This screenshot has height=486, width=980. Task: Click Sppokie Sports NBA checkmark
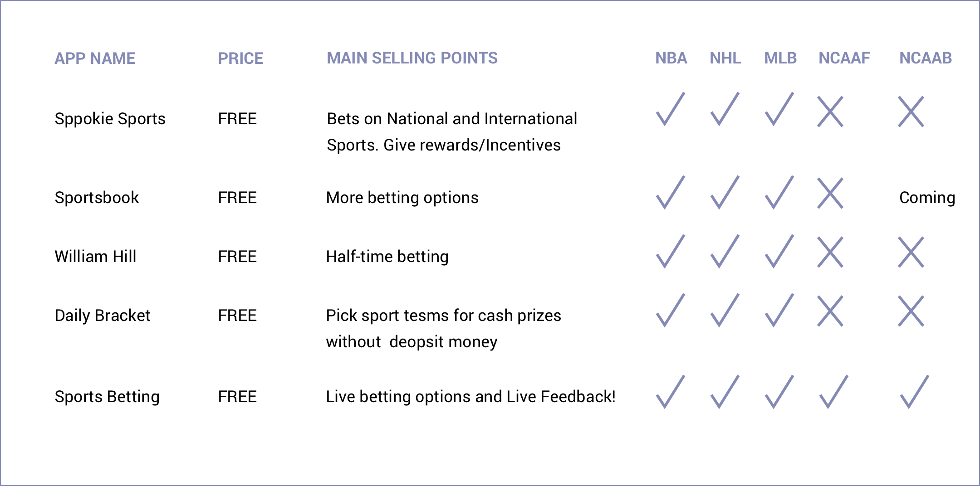[670, 110]
